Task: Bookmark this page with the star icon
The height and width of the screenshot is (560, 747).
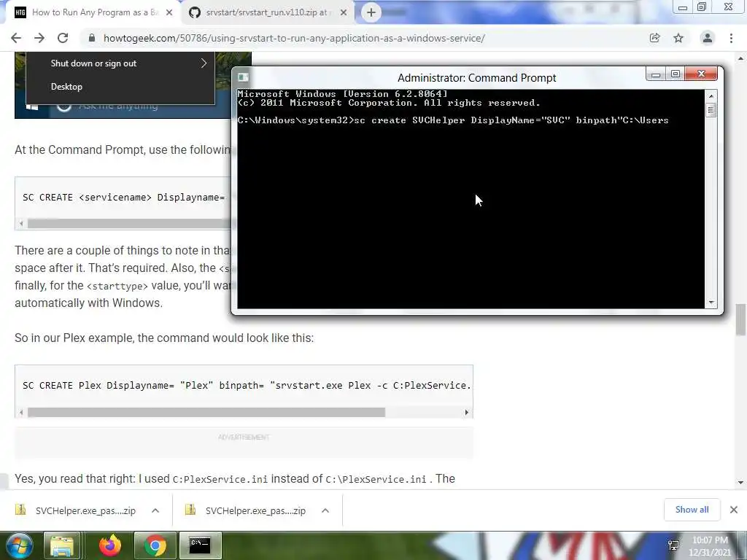Action: (678, 38)
